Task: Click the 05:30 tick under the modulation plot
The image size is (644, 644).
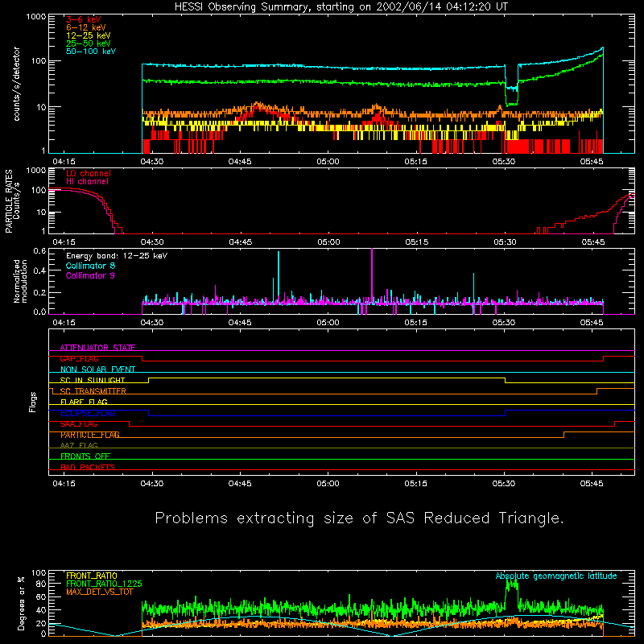Action: (x=504, y=323)
